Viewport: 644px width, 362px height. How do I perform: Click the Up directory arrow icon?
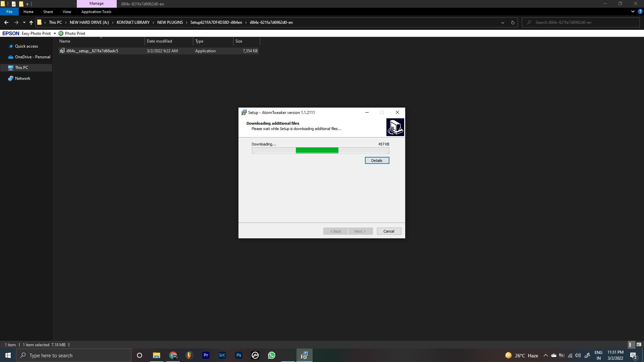(31, 22)
